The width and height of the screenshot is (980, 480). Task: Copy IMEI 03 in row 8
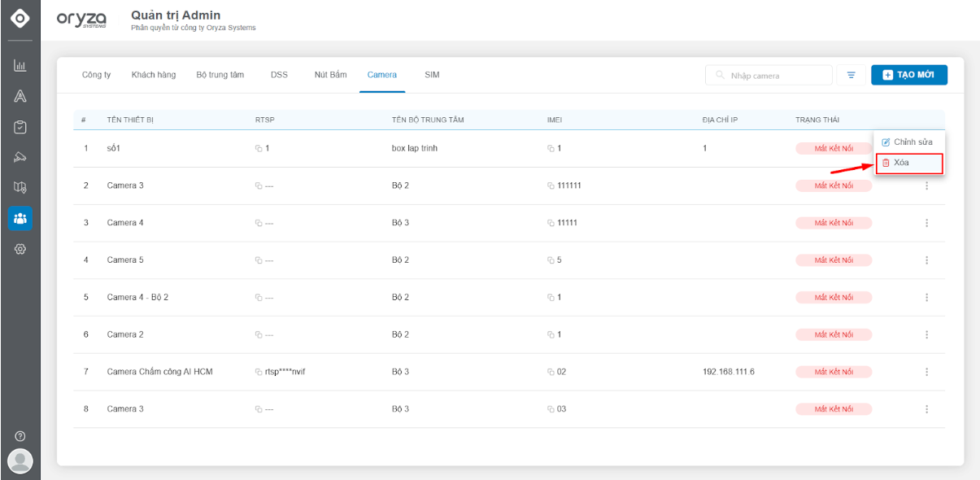pyautogui.click(x=551, y=409)
